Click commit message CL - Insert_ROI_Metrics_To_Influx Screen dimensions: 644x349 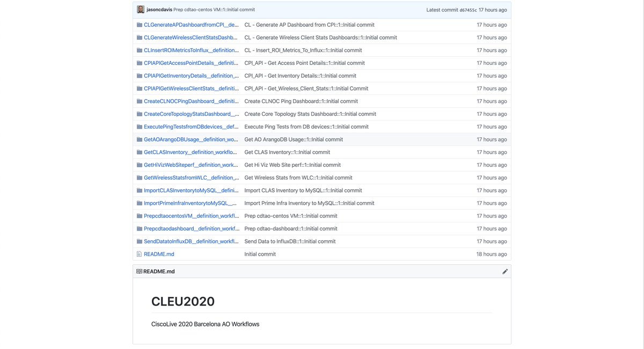coord(303,50)
